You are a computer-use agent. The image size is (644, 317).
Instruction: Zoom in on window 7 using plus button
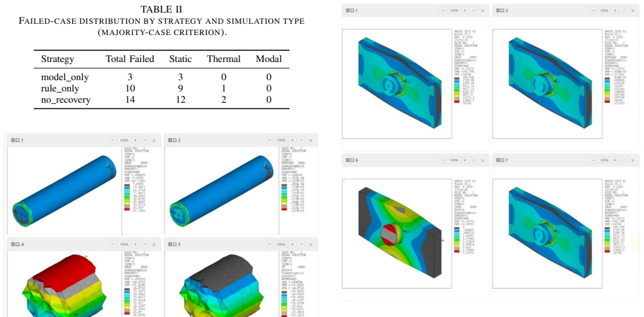click(x=615, y=160)
